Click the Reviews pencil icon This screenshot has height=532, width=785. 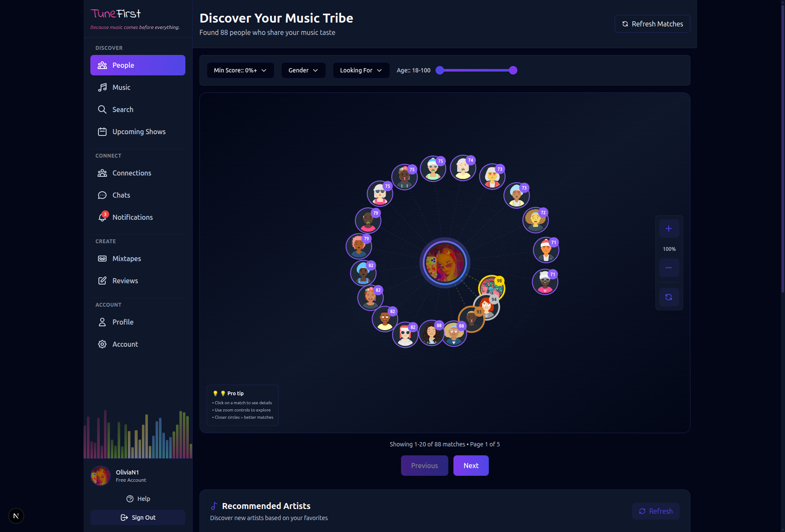[x=102, y=281]
